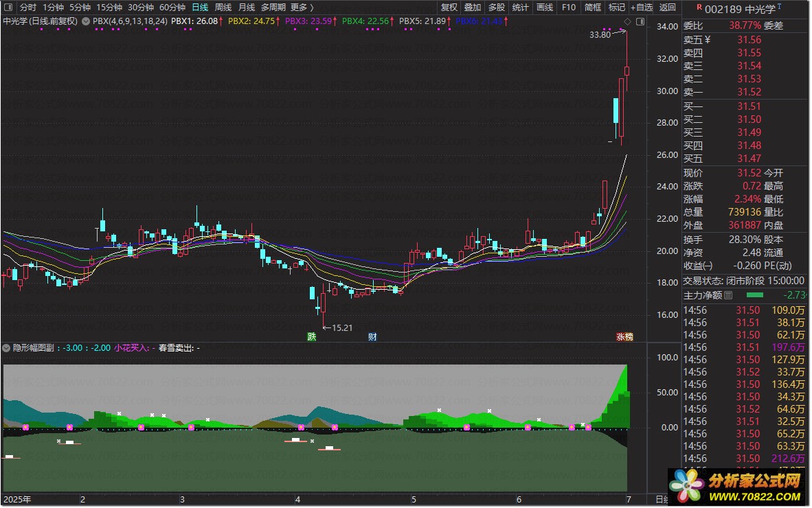Add stock to +自选 watchlist

pyautogui.click(x=642, y=8)
